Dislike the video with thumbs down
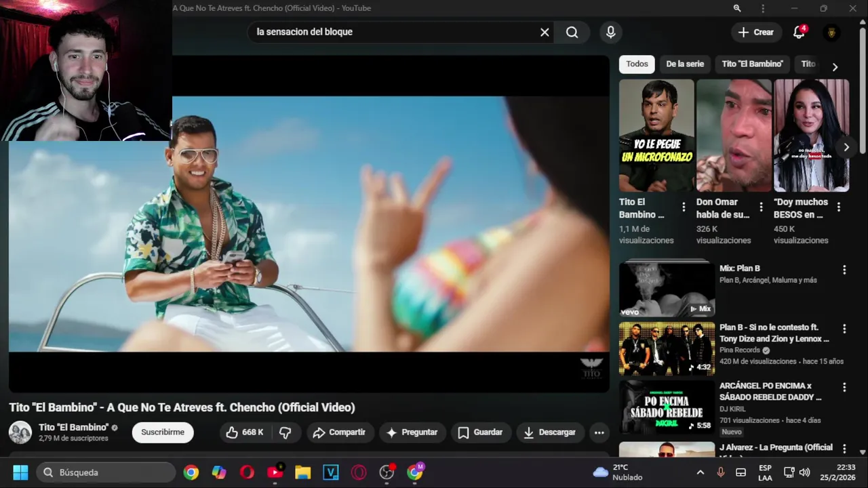The width and height of the screenshot is (868, 488). [285, 432]
